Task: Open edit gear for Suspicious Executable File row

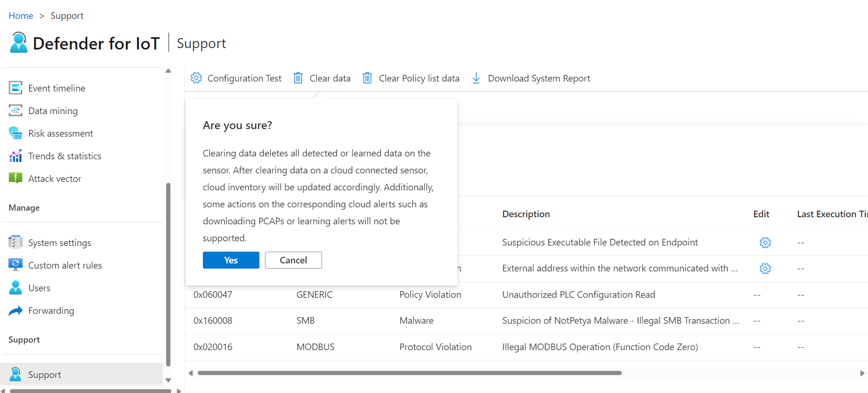Action: click(765, 243)
